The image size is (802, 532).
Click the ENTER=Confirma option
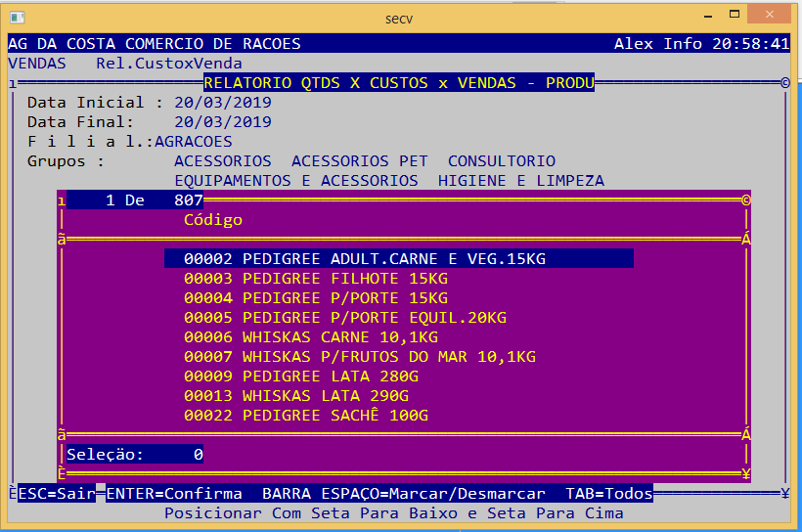point(174,494)
